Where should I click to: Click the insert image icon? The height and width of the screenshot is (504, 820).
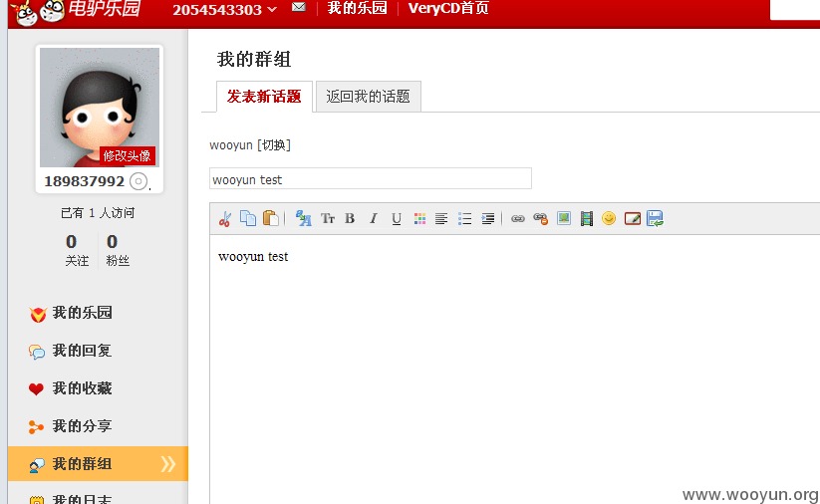(564, 218)
